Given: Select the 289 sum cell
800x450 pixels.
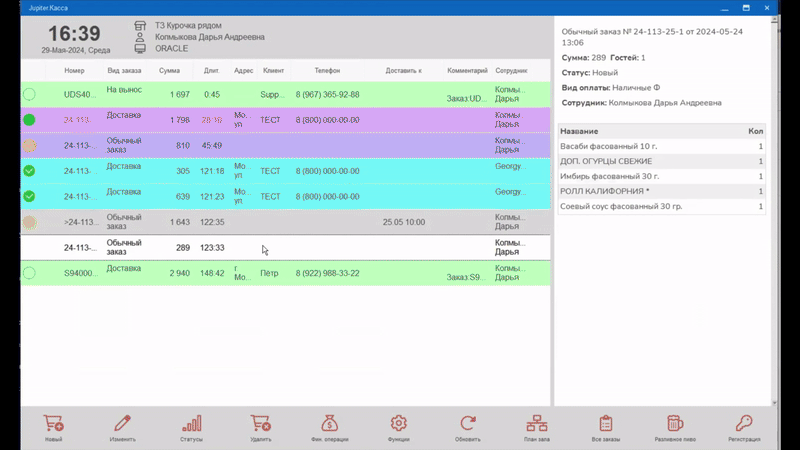Looking at the screenshot, I should (183, 247).
